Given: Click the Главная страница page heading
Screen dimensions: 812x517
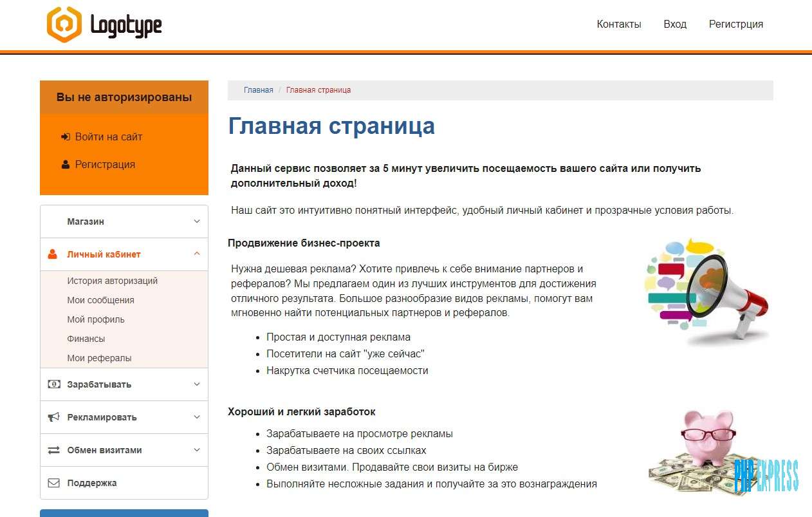Looking at the screenshot, I should 331,126.
